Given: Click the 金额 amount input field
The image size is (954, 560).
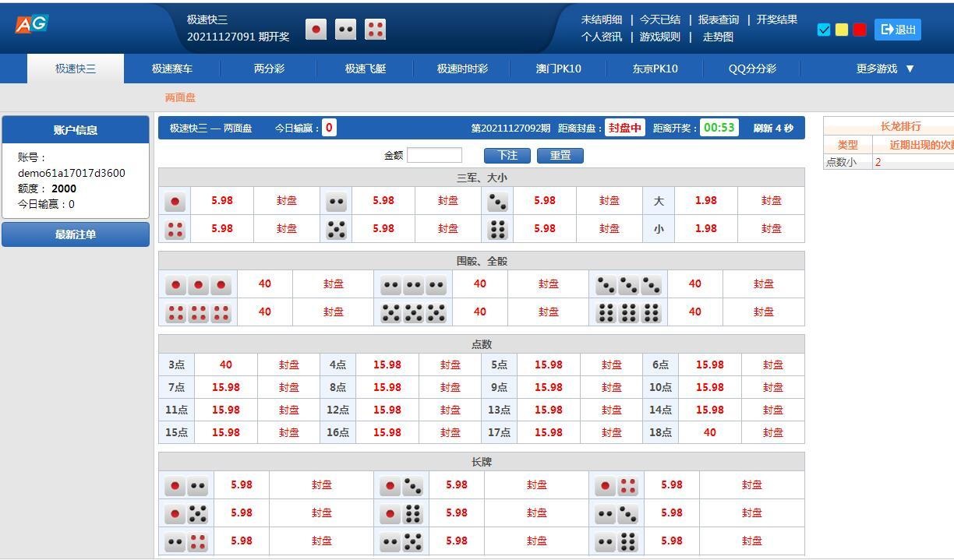Looking at the screenshot, I should point(434,155).
